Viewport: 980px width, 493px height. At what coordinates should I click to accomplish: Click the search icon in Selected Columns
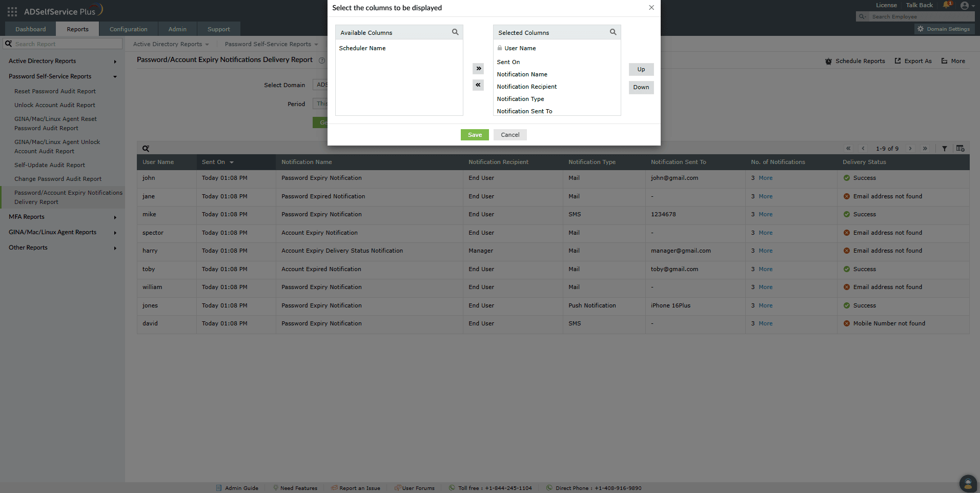click(612, 32)
